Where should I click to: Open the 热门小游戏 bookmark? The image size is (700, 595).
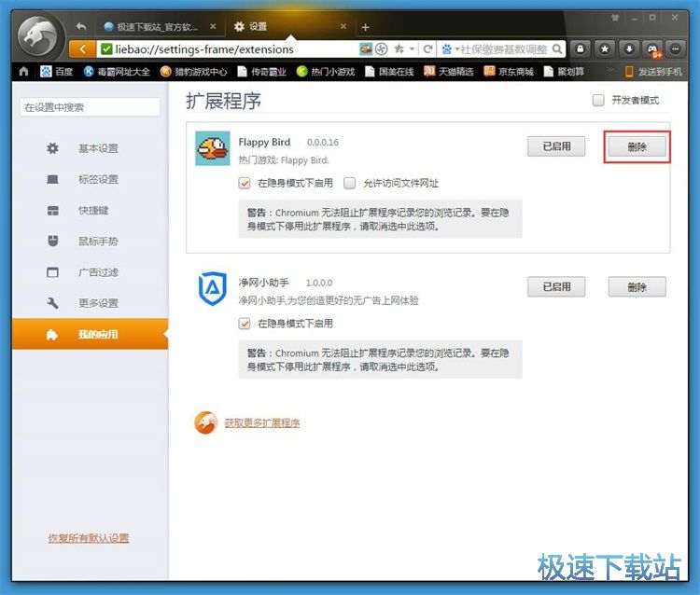[x=326, y=72]
